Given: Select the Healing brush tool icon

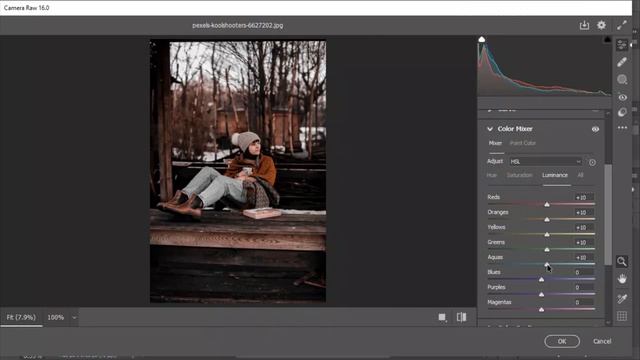Looking at the screenshot, I should [622, 62].
